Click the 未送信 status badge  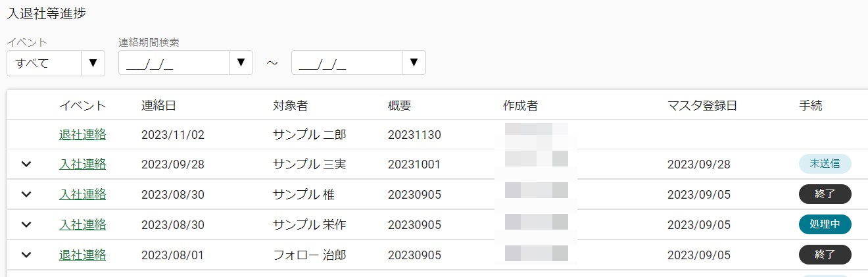pos(825,164)
